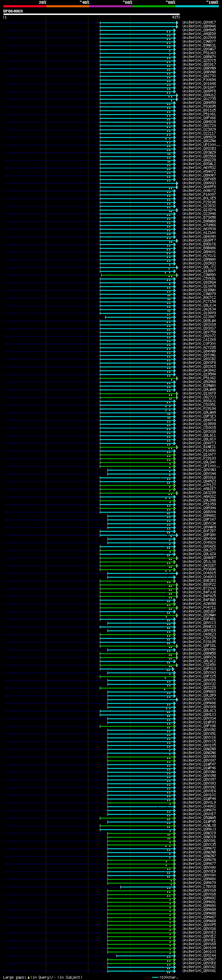
Task: Open the UniRef100_Q8VXN3 entry
Action: pyautogui.click(x=199, y=470)
